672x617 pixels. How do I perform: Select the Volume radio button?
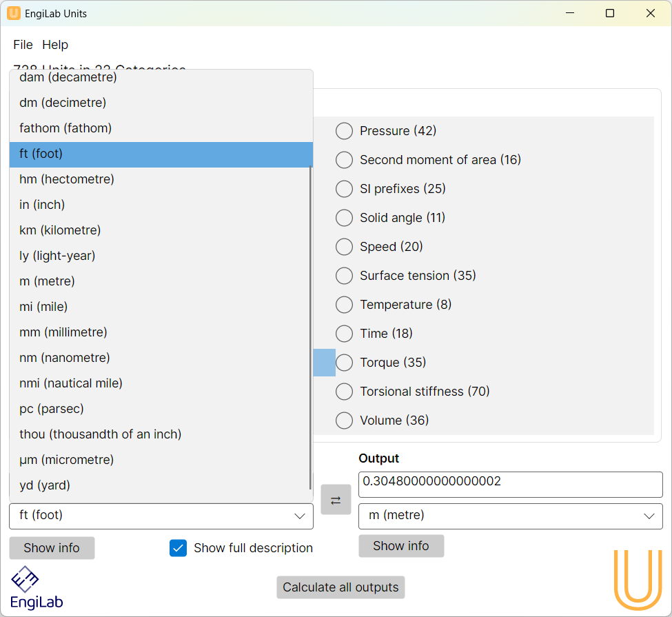coord(344,421)
